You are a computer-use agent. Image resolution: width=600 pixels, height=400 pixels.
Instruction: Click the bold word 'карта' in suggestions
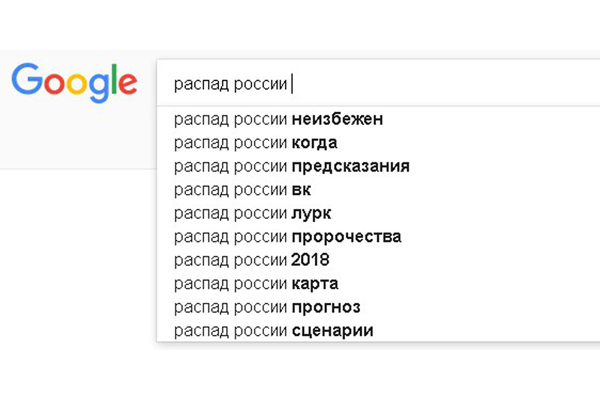coord(314,283)
